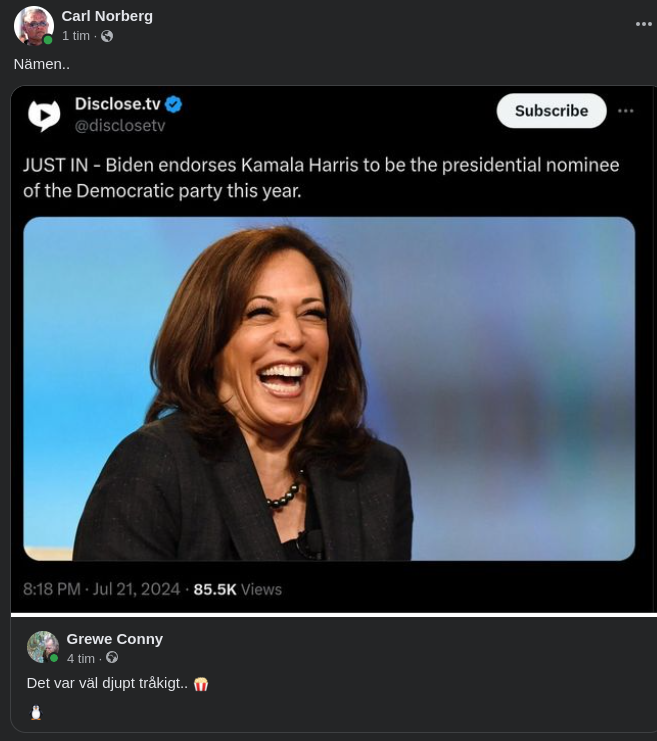Click the penguin emoji below the text

36,712
